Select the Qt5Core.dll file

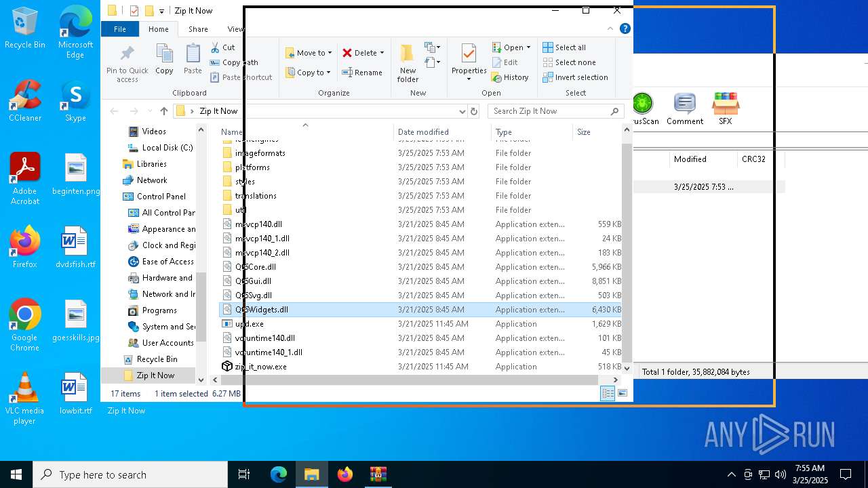[255, 267]
